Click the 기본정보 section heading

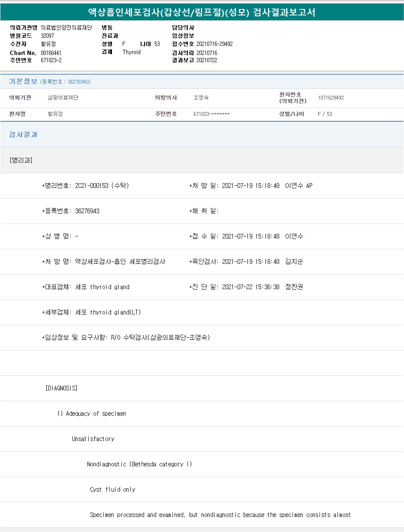pos(23,82)
